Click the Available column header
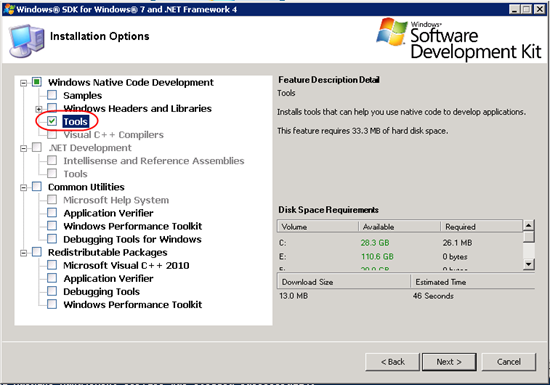Screen dimensions: 550x385 (399, 227)
